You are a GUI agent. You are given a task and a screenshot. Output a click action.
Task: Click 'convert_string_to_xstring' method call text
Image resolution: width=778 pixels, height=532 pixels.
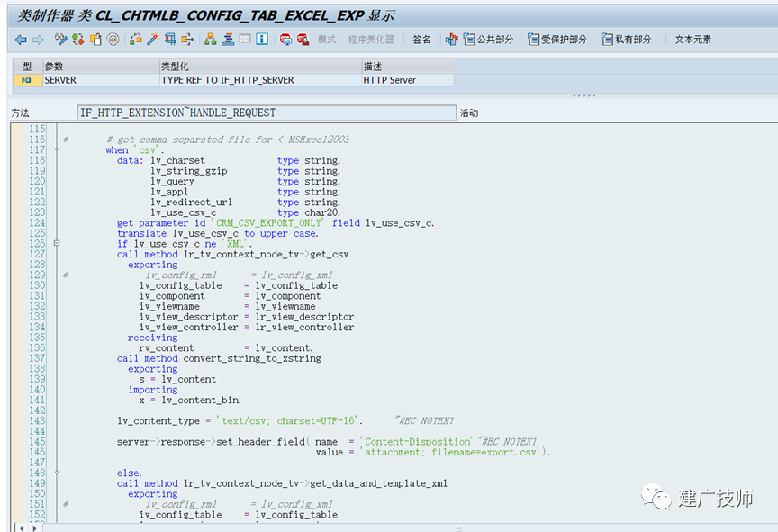252,358
